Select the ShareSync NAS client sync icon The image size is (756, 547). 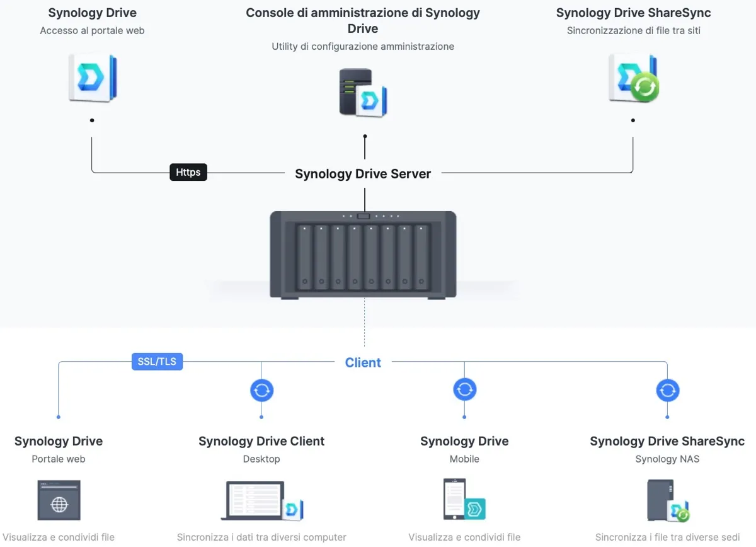(667, 390)
